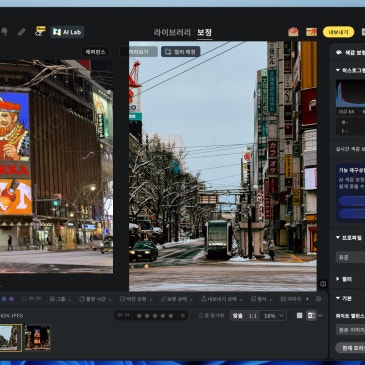
Task: Open the view layout chevron dropdown
Action: pyautogui.click(x=320, y=315)
